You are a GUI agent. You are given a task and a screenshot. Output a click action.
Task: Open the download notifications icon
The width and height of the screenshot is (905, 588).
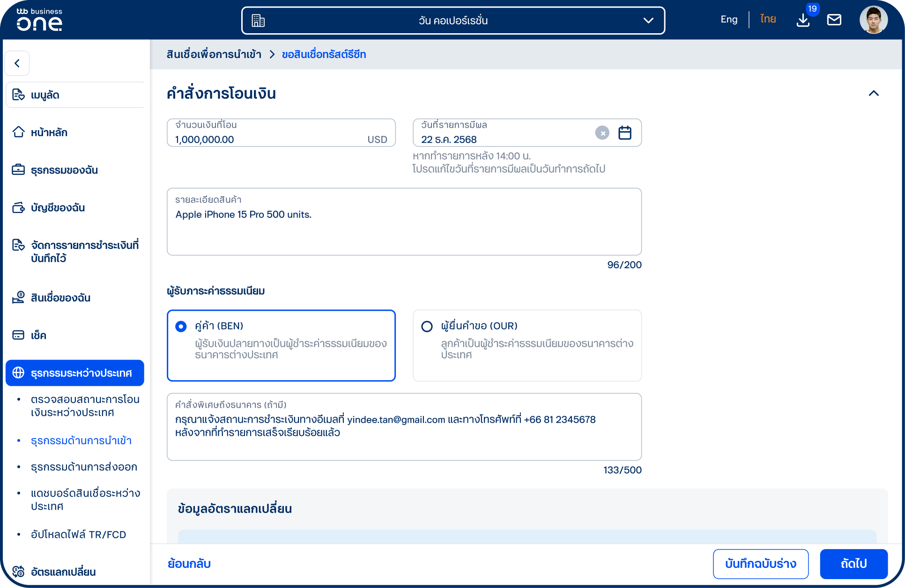(803, 20)
